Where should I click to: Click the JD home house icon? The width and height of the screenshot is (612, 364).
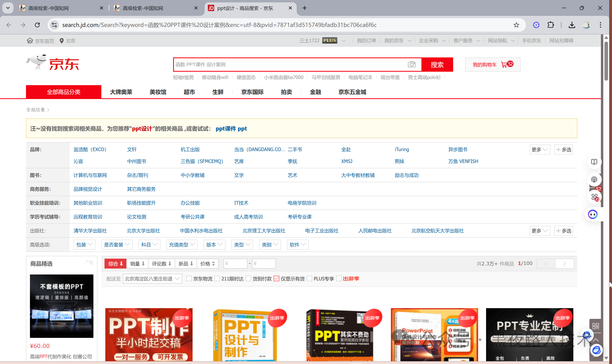point(30,40)
